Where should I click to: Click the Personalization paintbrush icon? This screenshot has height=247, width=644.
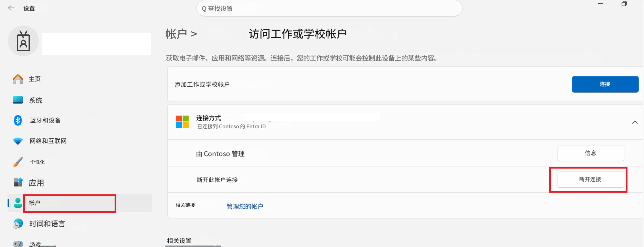18,162
